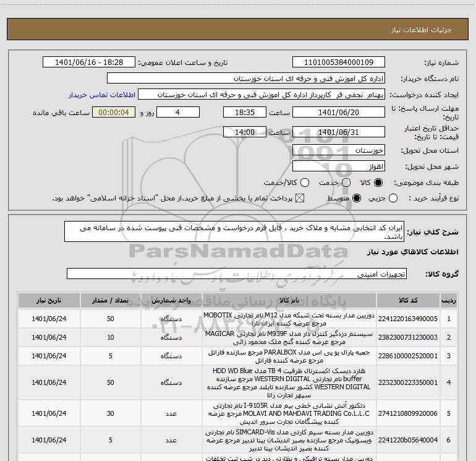Viewport: 476px width, 461px height.
Task: Click the announcement date field 1401/06/16 - 18:28
Action: (89, 62)
